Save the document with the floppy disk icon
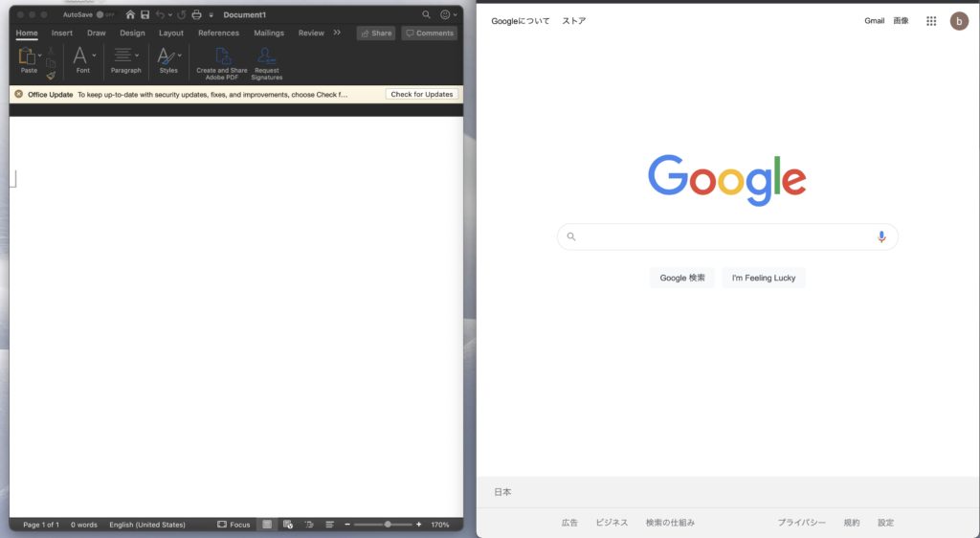980x538 pixels. [x=145, y=14]
